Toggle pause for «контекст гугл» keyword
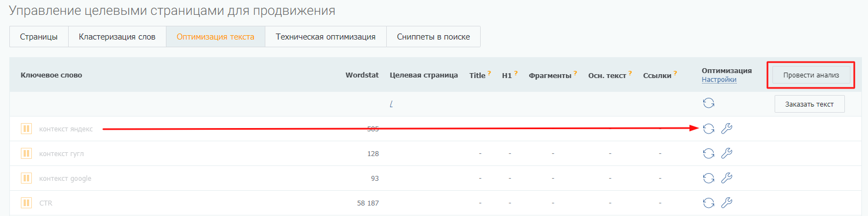 coord(26,153)
